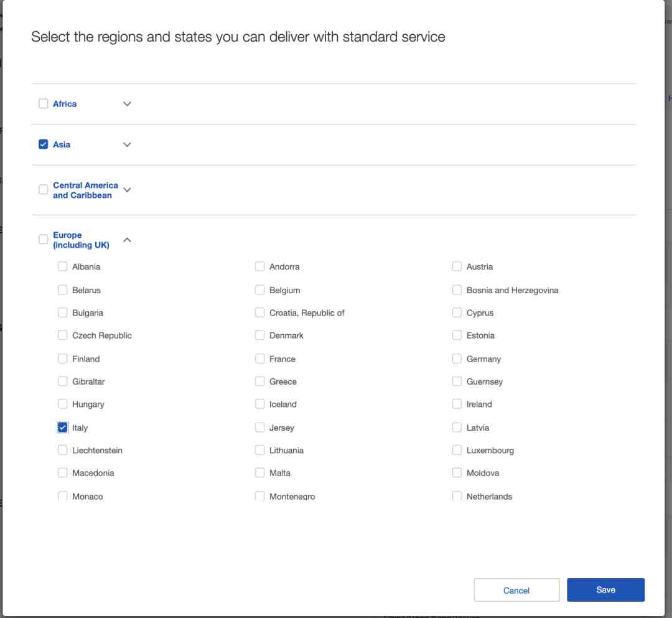This screenshot has width=672, height=618.
Task: Uncheck the Italy checkbox
Action: coord(63,428)
